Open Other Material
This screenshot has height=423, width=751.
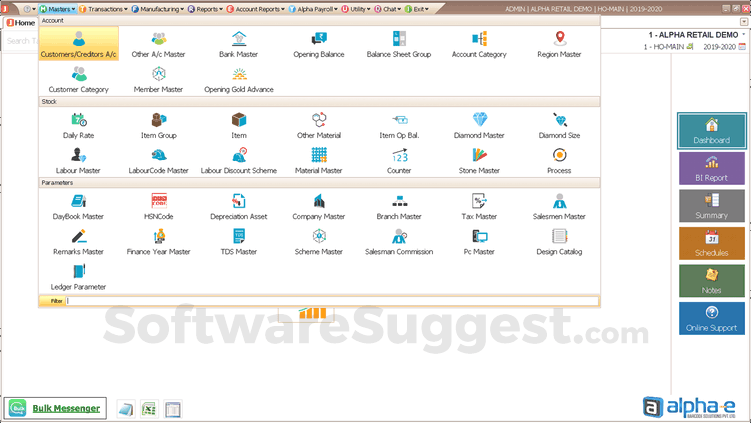[x=319, y=126]
